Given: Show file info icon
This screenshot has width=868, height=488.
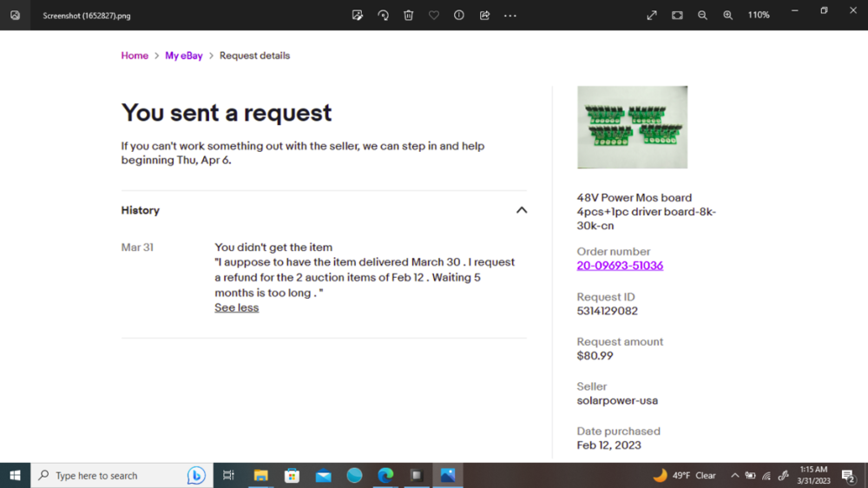Looking at the screenshot, I should [x=459, y=16].
